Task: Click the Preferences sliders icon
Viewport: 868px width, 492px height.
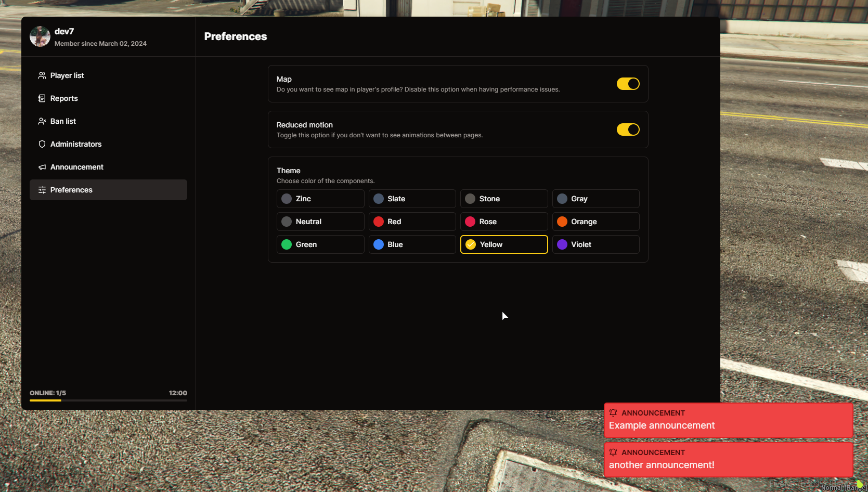Action: pos(42,190)
